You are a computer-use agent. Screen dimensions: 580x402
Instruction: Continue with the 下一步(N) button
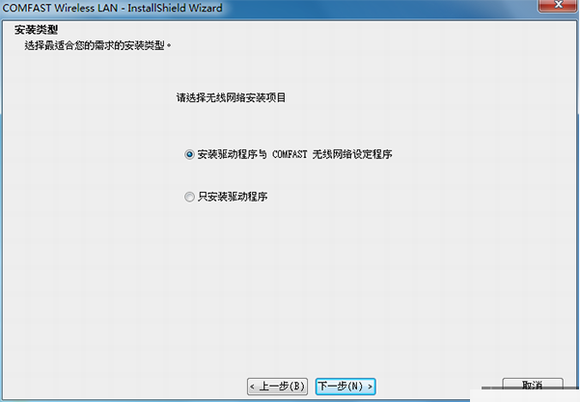pyautogui.click(x=345, y=386)
